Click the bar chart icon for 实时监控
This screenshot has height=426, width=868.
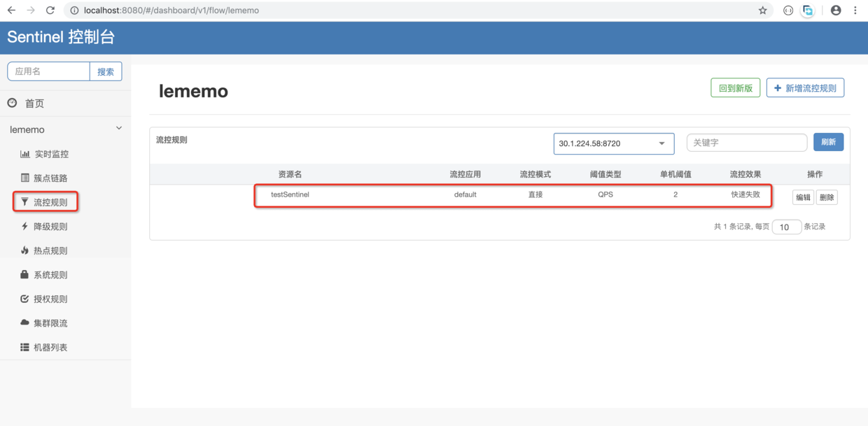pos(25,154)
